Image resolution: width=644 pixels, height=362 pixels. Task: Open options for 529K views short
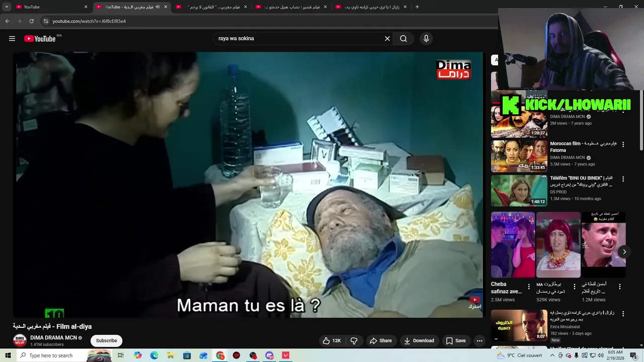tap(575, 287)
